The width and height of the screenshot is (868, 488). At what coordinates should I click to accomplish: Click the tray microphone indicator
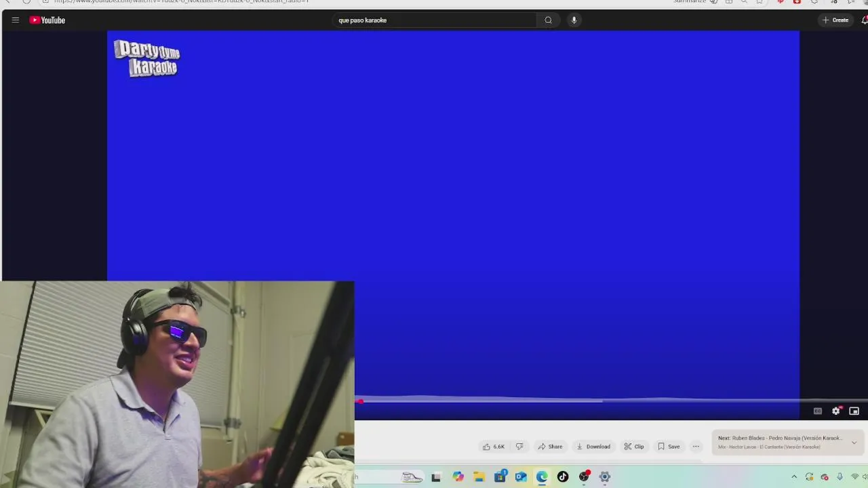point(840,477)
